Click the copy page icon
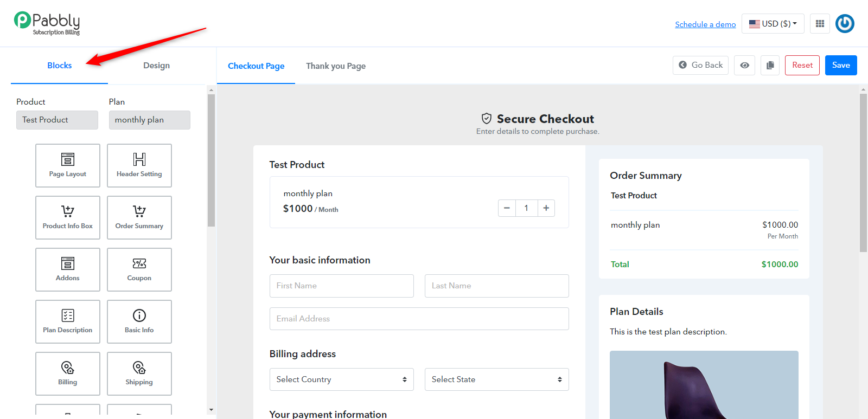This screenshot has height=419, width=868. pos(770,65)
